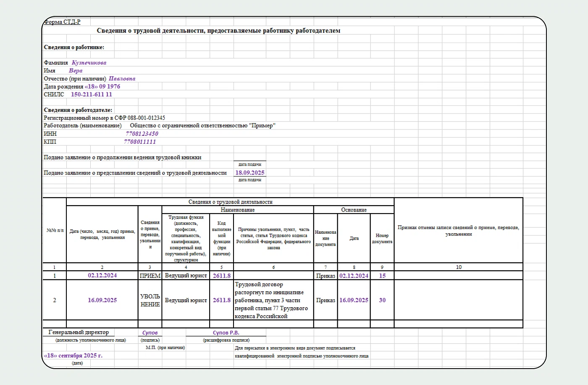Click the 'Признак отмены записи' column header
Viewport: 588px width, 385px height.
coord(459,231)
